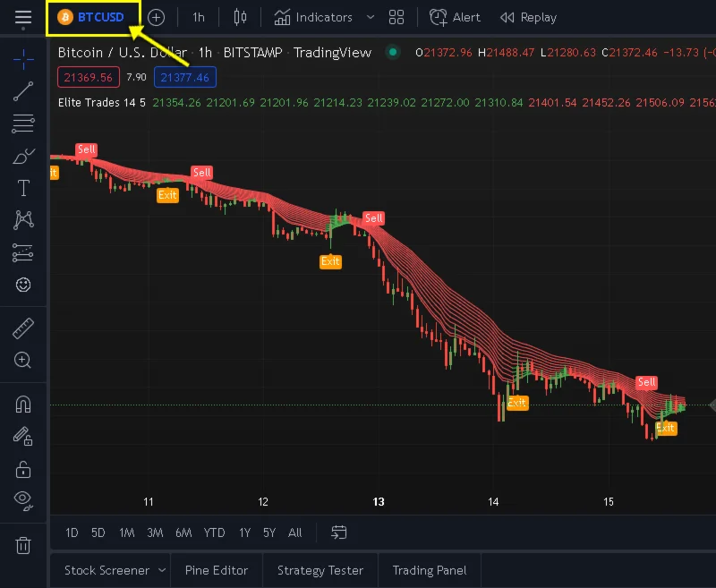Click the red sell price 21369.56 button
Viewport: 716px width, 588px height.
(x=89, y=77)
